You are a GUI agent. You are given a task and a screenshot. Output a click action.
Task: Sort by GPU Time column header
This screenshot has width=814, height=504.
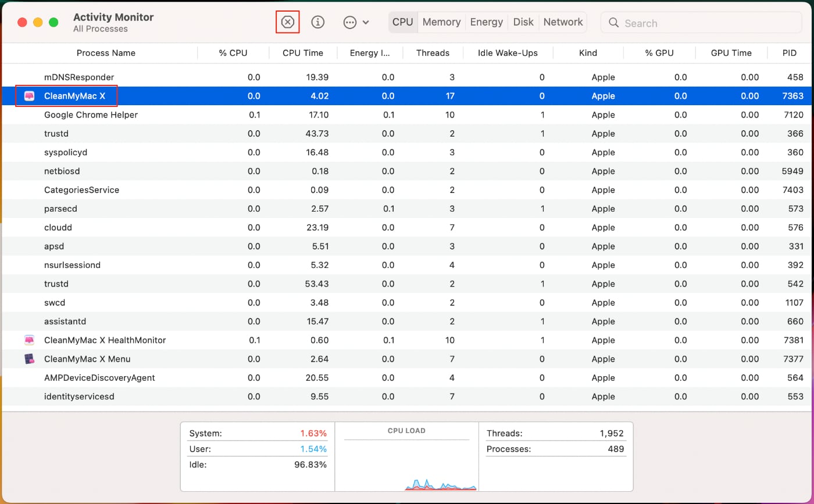pos(731,53)
